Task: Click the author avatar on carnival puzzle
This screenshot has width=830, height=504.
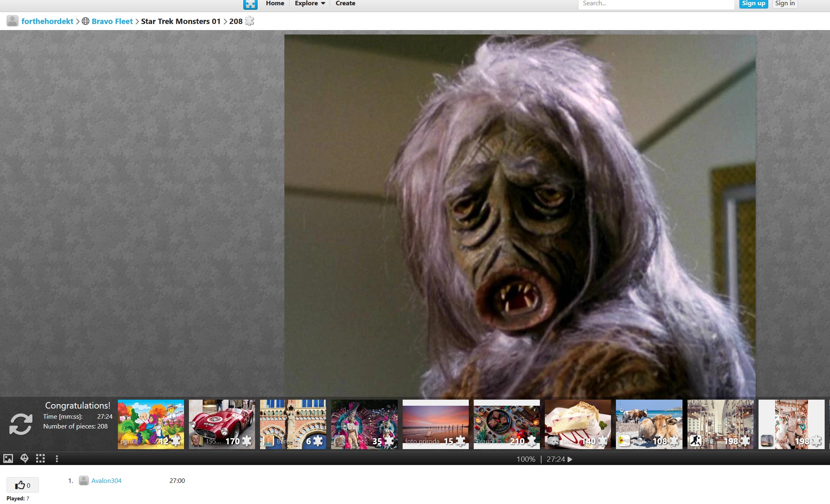Action: 340,441
